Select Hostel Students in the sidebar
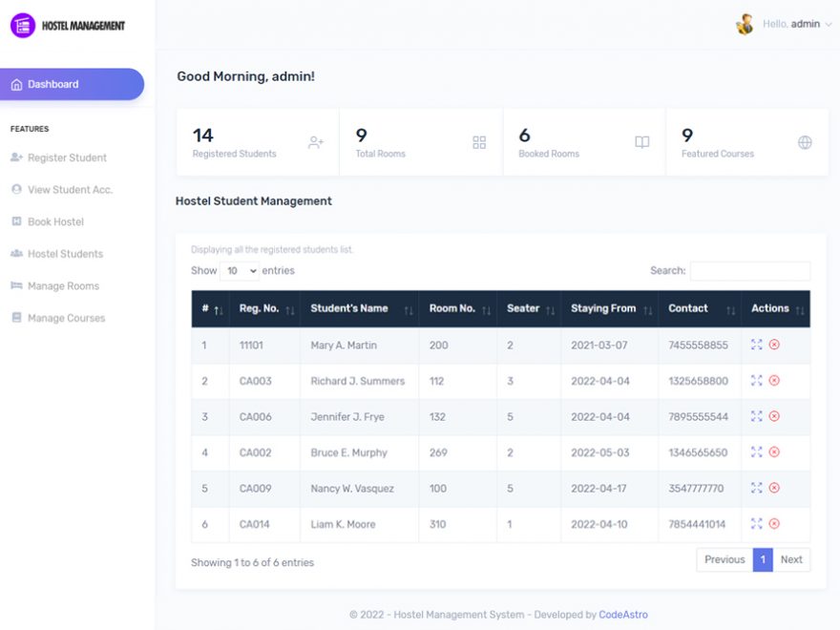Viewport: 840px width, 630px height. (x=67, y=253)
